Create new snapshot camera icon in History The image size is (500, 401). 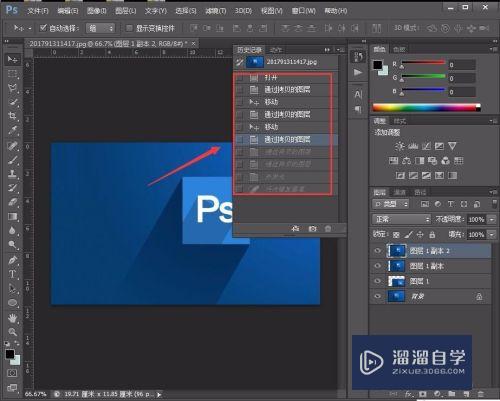(x=312, y=229)
